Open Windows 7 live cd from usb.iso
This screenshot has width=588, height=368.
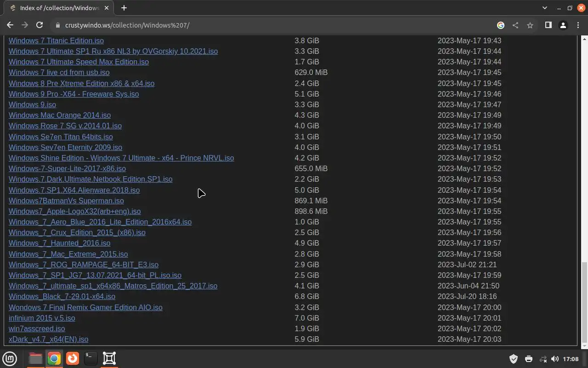59,72
